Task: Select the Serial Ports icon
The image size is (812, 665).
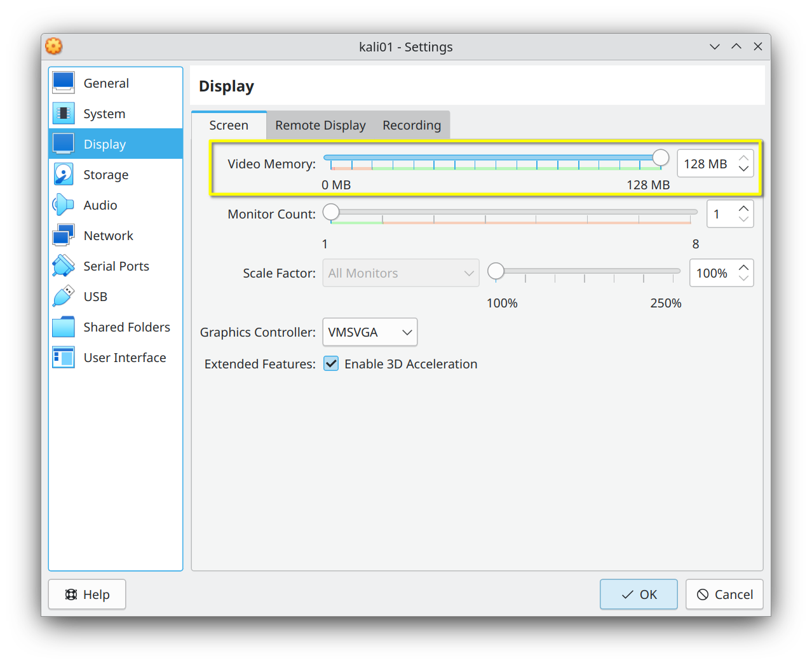Action: [64, 266]
